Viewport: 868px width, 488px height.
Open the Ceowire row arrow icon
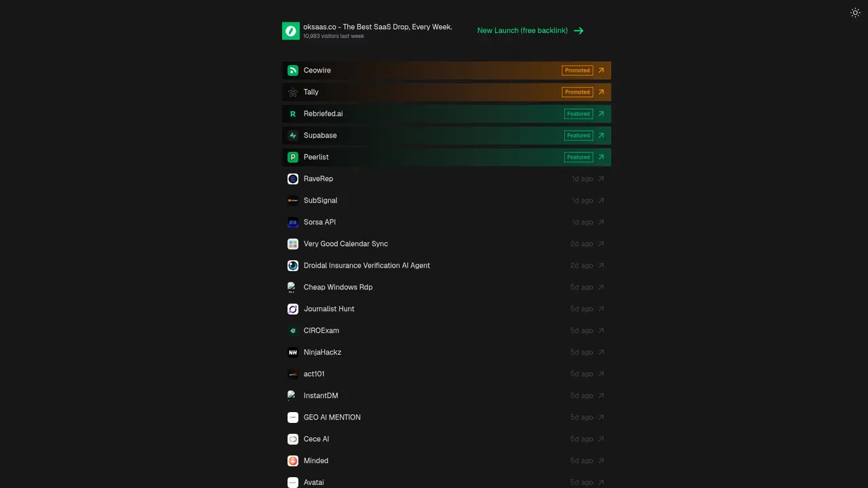[x=601, y=70]
